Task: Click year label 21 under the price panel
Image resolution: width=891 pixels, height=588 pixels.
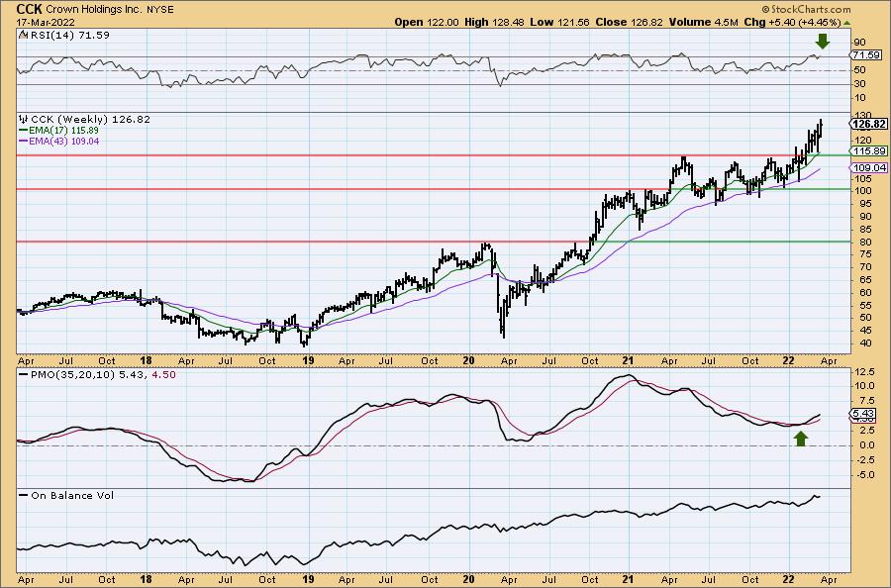Action: pos(628,360)
